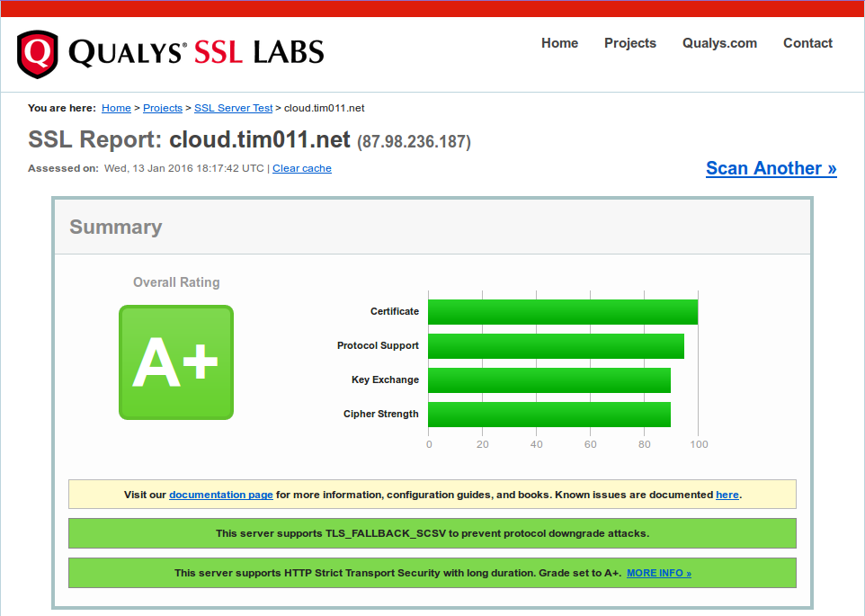Click the 'Cipher Strength' chart label

[x=380, y=415]
